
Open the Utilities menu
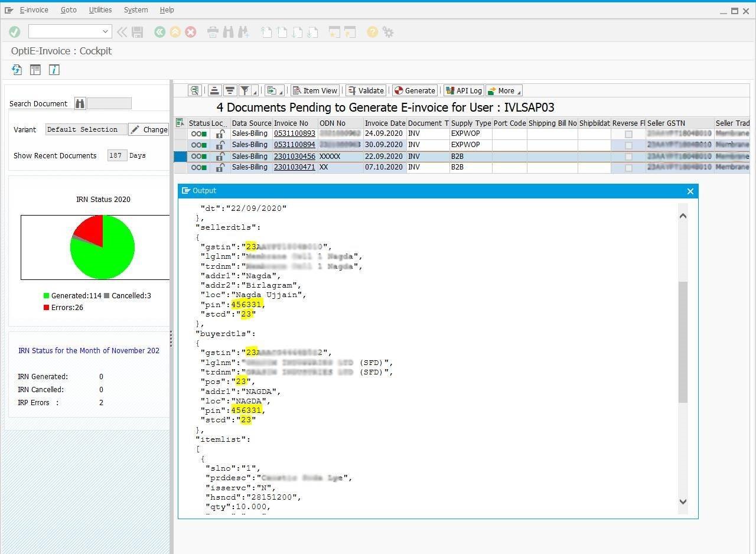point(100,10)
